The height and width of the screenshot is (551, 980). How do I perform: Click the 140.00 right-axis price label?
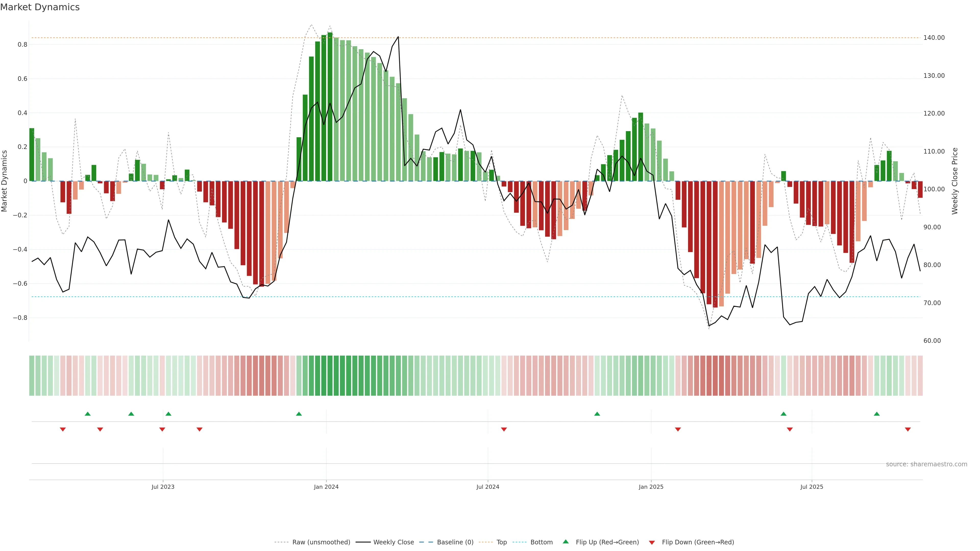(x=934, y=38)
